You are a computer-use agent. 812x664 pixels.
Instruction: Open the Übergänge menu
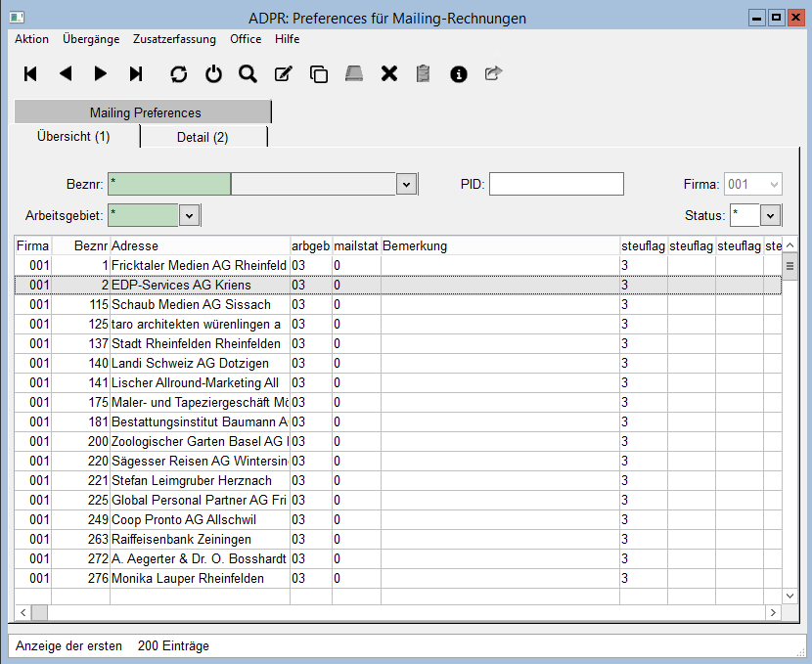[x=91, y=39]
